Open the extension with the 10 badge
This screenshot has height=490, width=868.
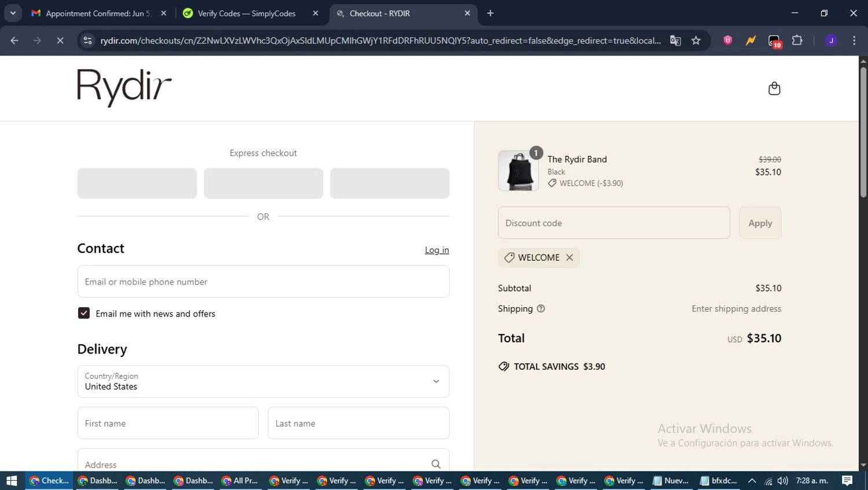click(774, 41)
